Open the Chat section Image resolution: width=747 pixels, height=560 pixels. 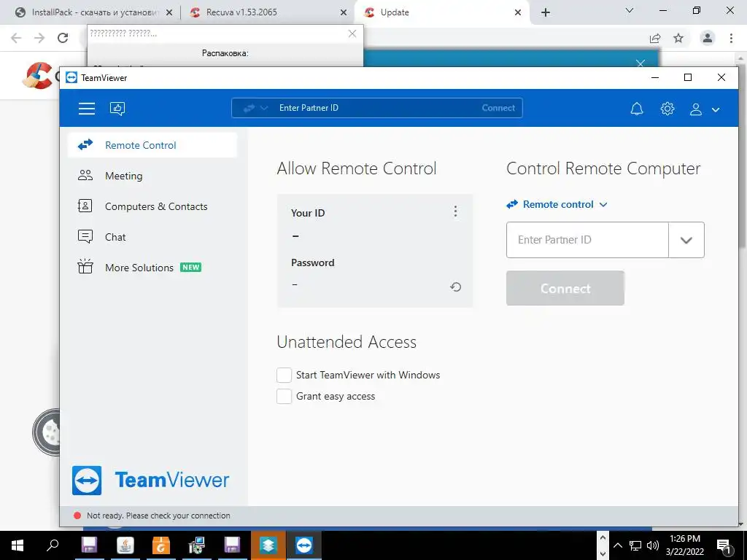pos(152,237)
